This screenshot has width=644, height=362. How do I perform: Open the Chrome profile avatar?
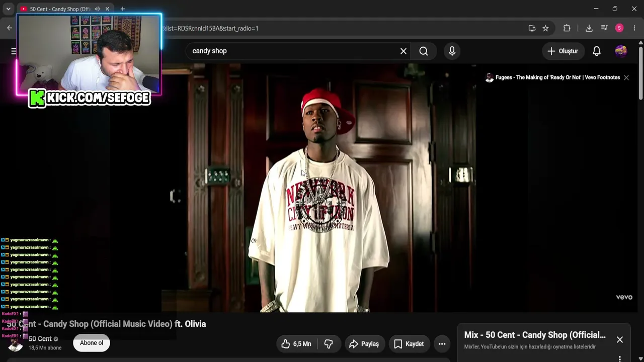(619, 28)
